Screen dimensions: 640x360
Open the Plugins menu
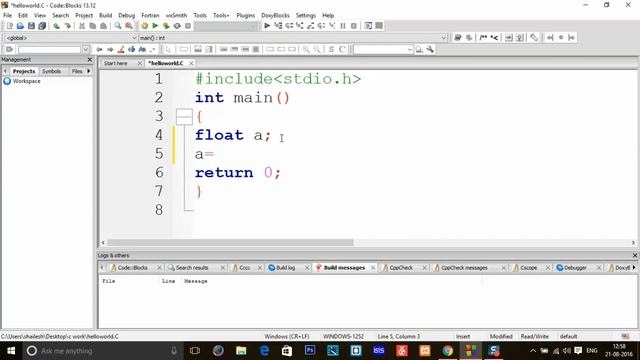[x=245, y=15]
